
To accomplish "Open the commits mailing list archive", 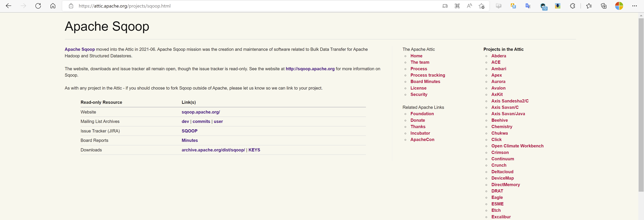I will [x=201, y=122].
